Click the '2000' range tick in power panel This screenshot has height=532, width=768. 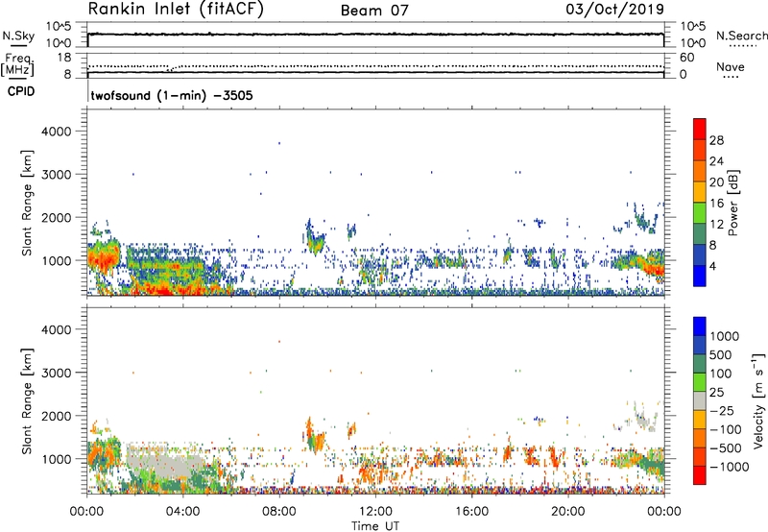57,217
